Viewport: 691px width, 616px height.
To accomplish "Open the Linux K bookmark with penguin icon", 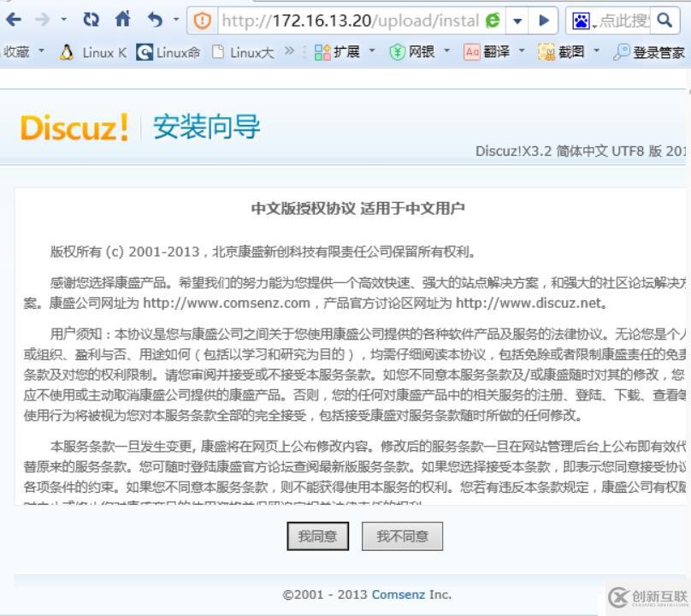I will (93, 52).
